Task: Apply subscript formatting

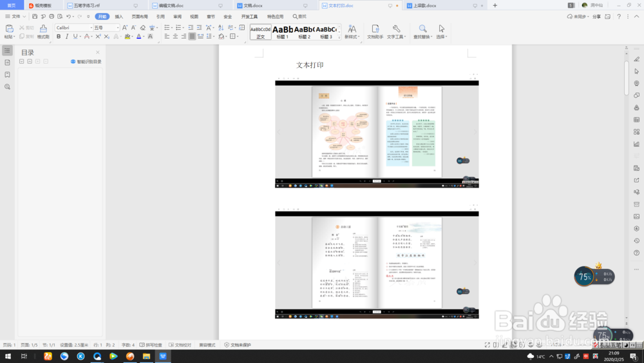Action: 106,37
